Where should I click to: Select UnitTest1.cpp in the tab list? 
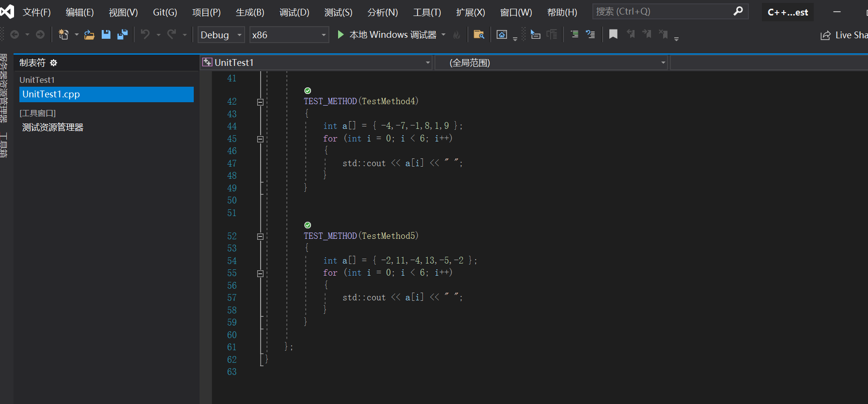pyautogui.click(x=106, y=94)
